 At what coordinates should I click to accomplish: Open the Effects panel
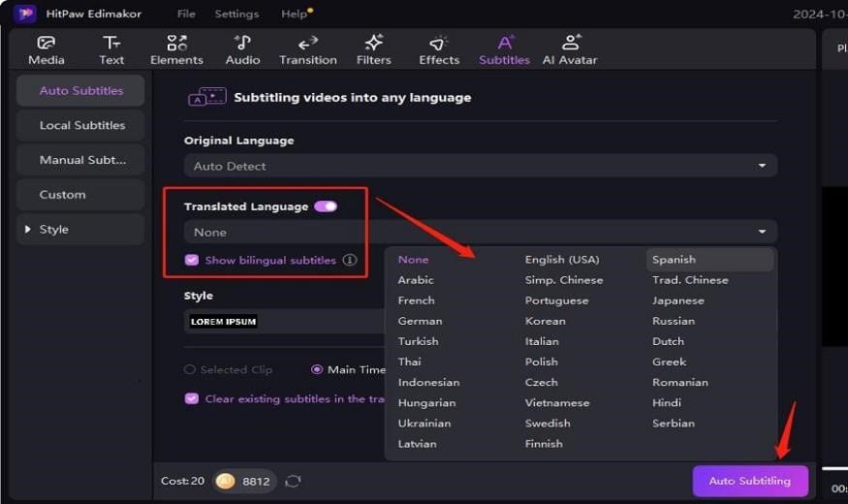point(439,50)
